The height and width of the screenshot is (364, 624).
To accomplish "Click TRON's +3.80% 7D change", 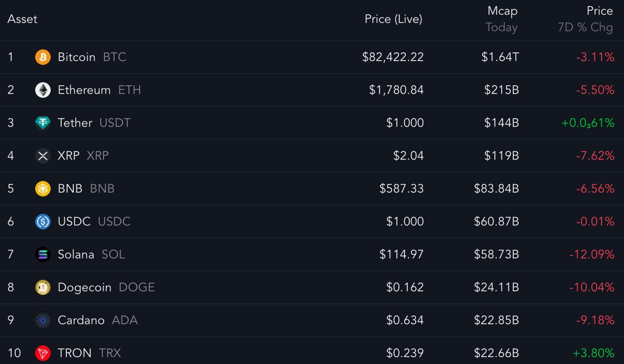I will coord(593,354).
